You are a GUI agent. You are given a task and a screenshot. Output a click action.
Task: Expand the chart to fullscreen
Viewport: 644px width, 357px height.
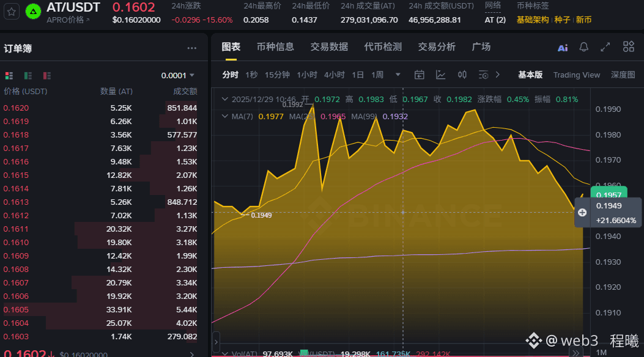[x=605, y=47]
